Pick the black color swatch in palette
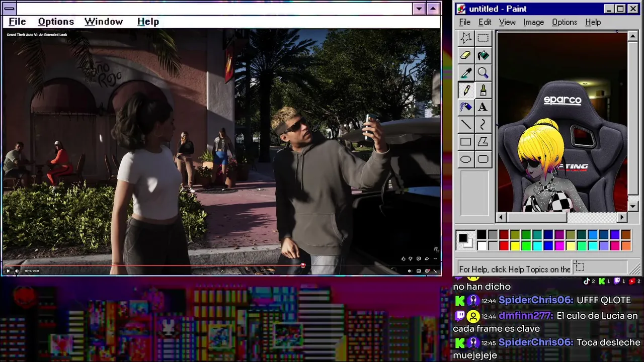The width and height of the screenshot is (644, 362). [x=482, y=235]
